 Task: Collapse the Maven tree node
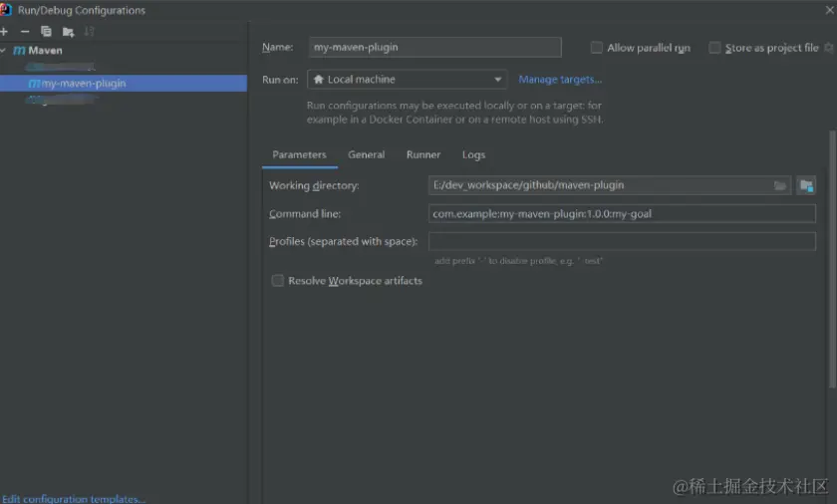pos(4,50)
